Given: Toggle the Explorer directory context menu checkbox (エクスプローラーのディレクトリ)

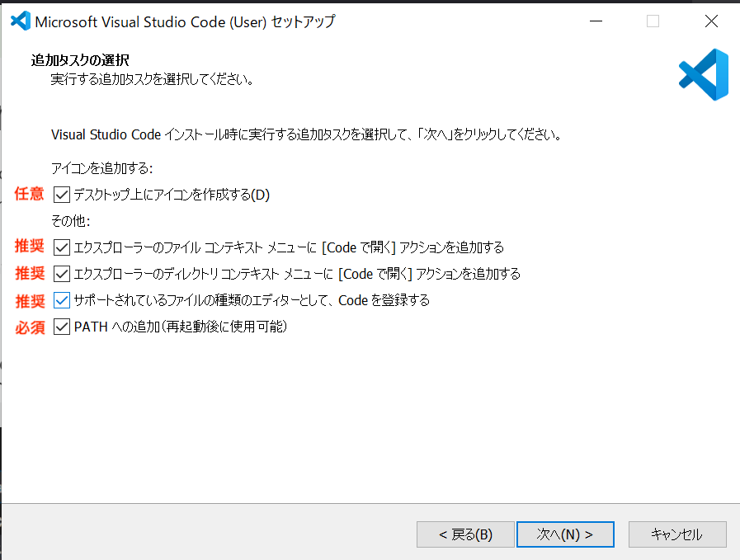Looking at the screenshot, I should coord(62,274).
